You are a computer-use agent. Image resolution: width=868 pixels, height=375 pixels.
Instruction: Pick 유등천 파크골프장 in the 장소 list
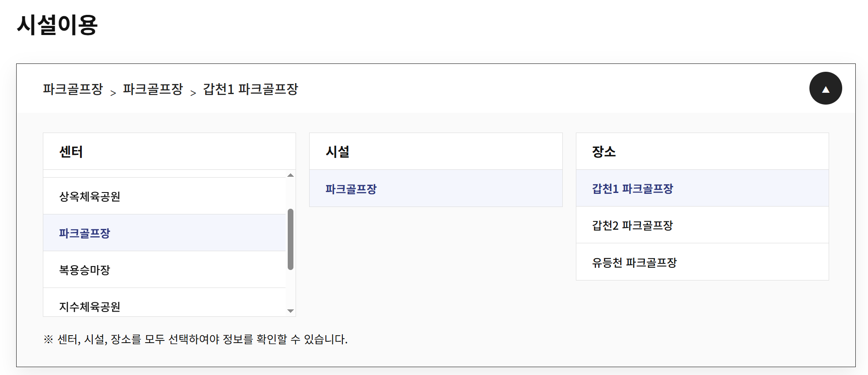pos(702,262)
